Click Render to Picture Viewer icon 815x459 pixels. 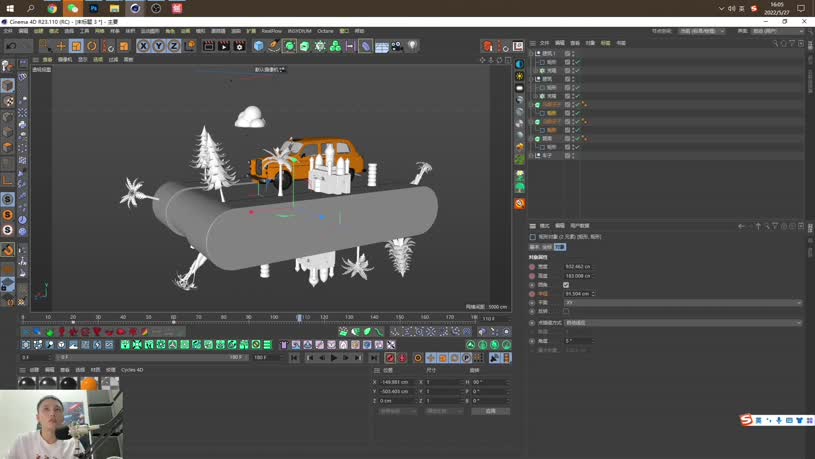coord(224,46)
